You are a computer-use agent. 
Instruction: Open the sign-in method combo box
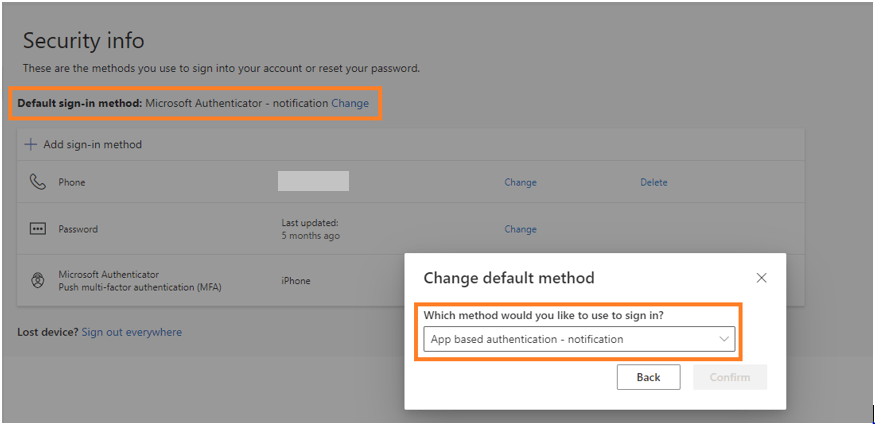click(579, 339)
